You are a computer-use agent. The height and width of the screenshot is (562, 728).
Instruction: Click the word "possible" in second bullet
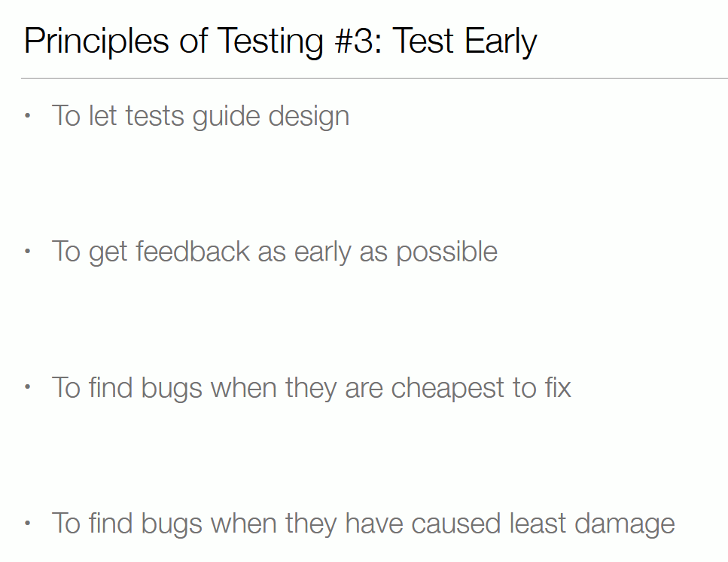tap(446, 252)
